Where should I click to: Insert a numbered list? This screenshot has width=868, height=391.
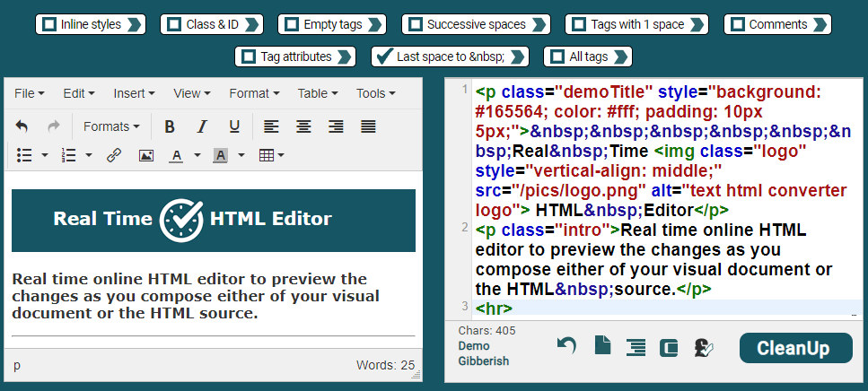tap(68, 155)
